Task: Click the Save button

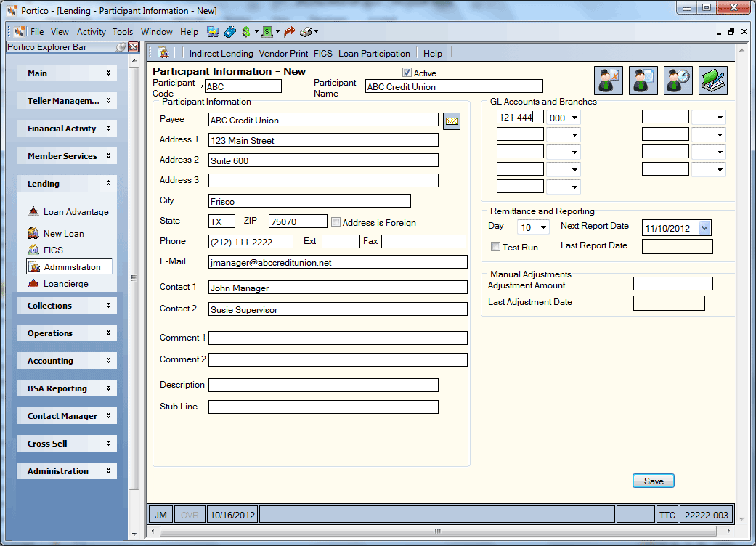Action: coord(654,481)
